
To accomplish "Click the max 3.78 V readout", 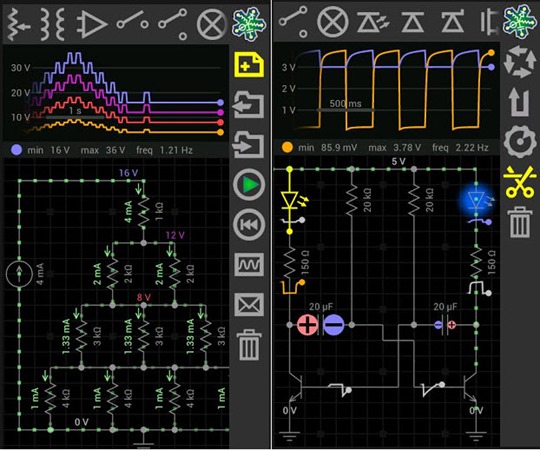I will pyautogui.click(x=395, y=148).
